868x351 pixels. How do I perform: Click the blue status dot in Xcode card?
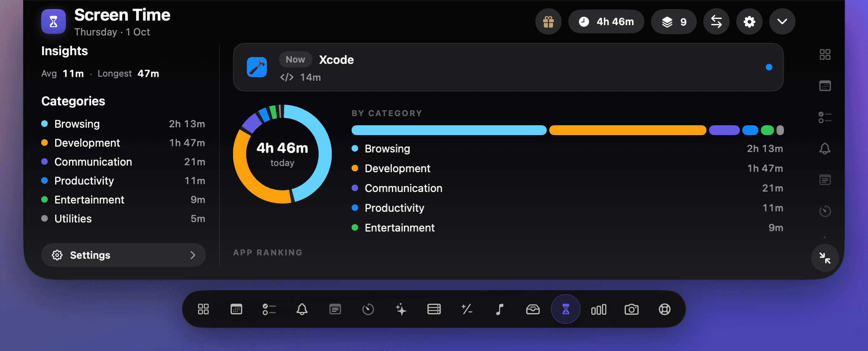(x=769, y=67)
